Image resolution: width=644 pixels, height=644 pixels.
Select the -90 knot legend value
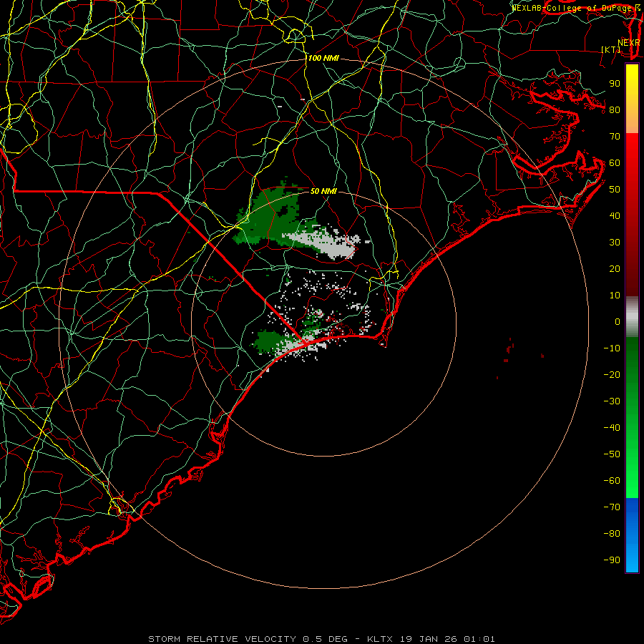pos(612,560)
